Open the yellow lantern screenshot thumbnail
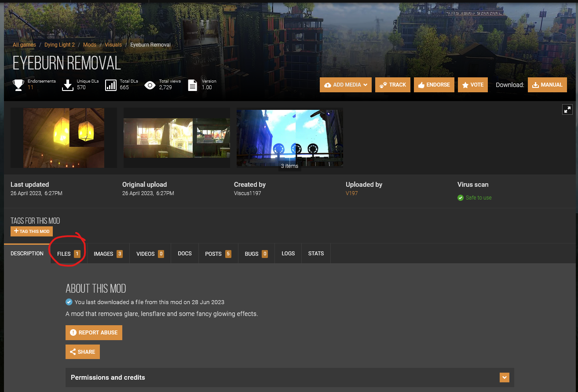The height and width of the screenshot is (392, 578). pyautogui.click(x=64, y=138)
